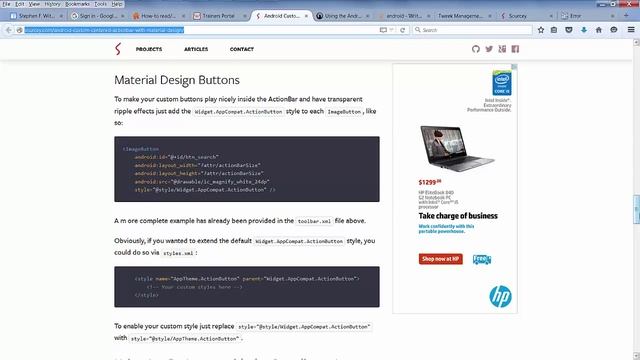Open the File menu

click(x=6, y=4)
